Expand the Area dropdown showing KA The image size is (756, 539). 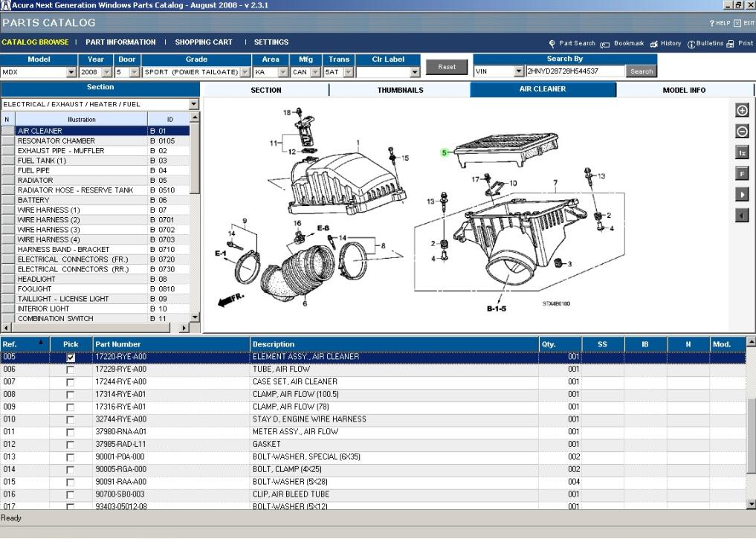tap(282, 72)
